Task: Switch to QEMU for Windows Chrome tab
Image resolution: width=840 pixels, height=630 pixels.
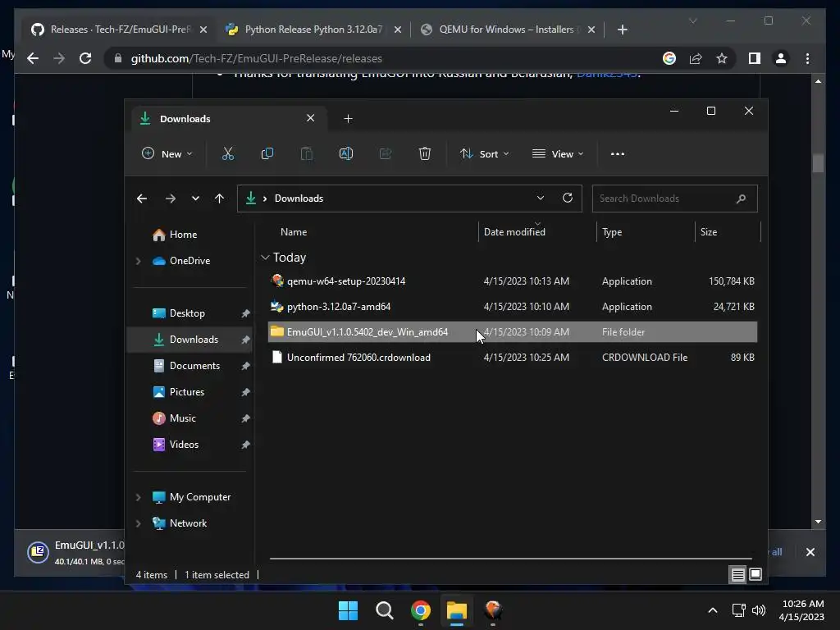Action: pos(506,30)
